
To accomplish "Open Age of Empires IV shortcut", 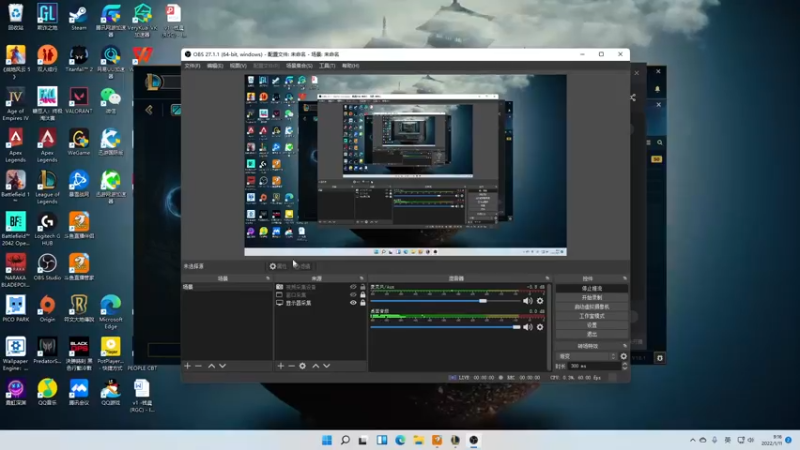I will [15, 104].
